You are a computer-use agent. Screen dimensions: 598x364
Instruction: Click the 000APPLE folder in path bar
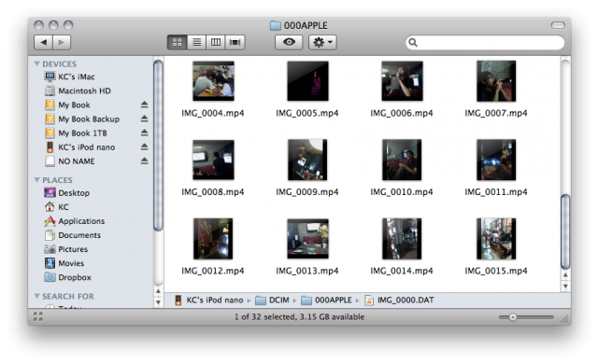click(326, 300)
